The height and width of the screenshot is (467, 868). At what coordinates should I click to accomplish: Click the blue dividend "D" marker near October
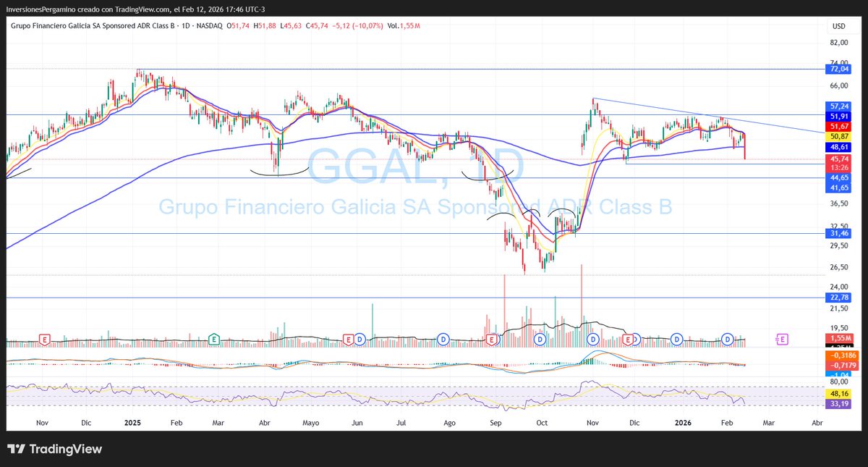(x=538, y=340)
